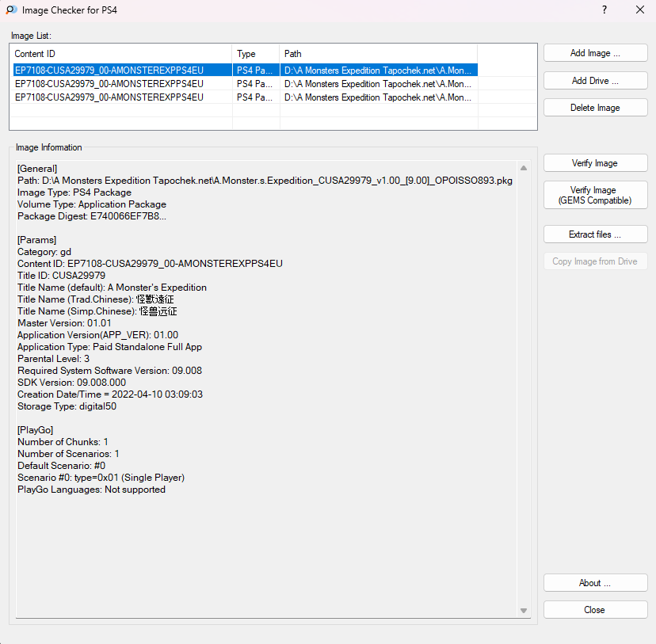Click the Title ID: CUSA29979 line
The image size is (656, 644).
coord(62,276)
